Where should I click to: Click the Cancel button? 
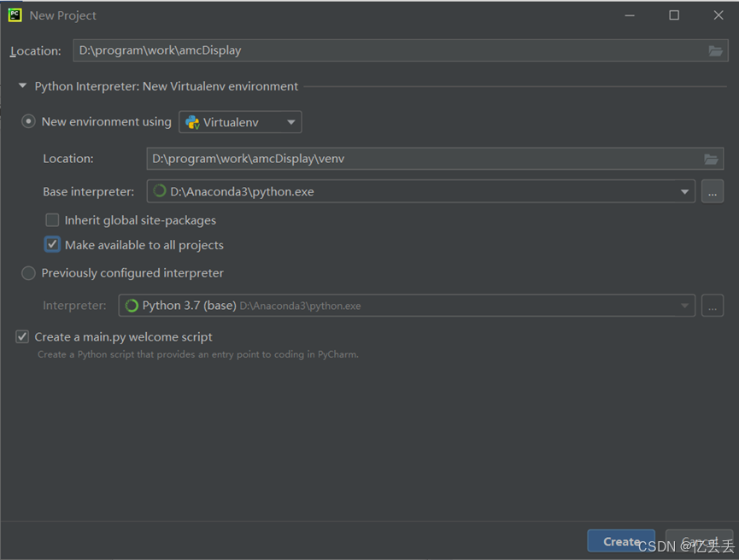pyautogui.click(x=700, y=541)
